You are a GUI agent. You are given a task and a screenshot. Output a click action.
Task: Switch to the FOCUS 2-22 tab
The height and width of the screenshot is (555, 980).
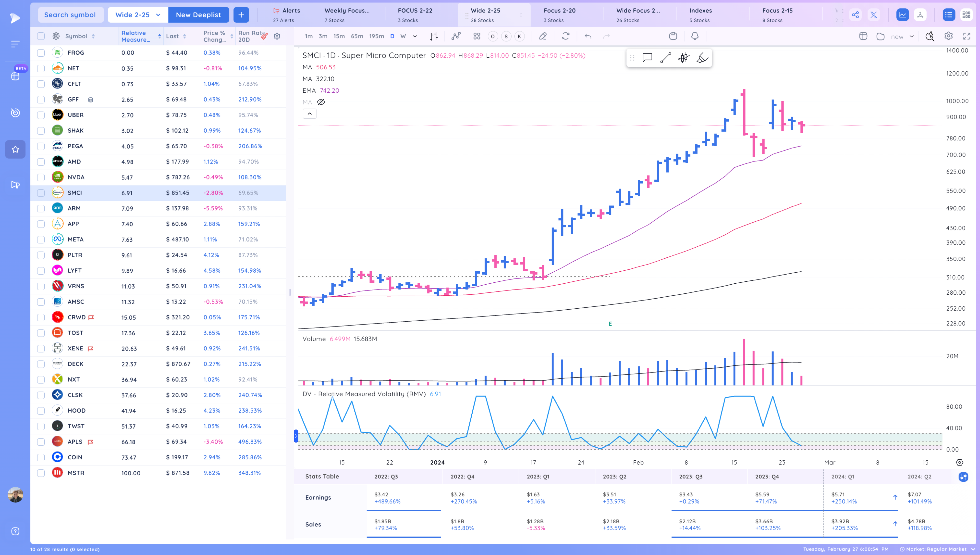415,15
